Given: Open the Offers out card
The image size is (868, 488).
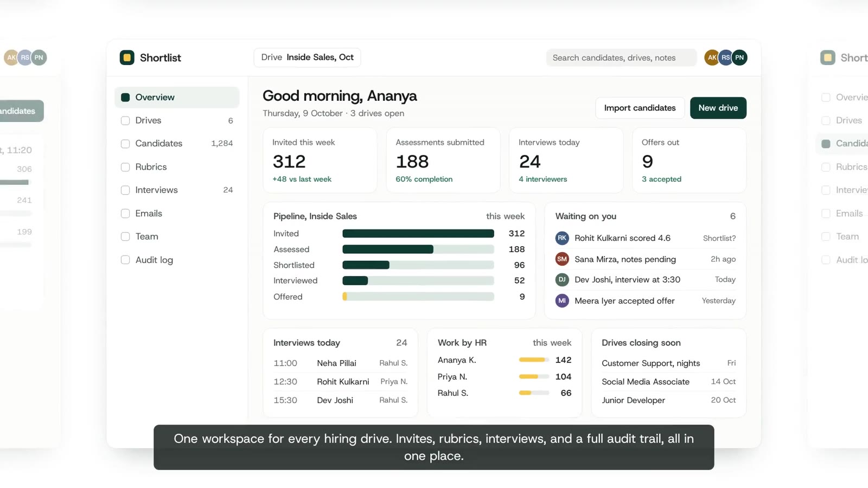Looking at the screenshot, I should click(x=689, y=160).
